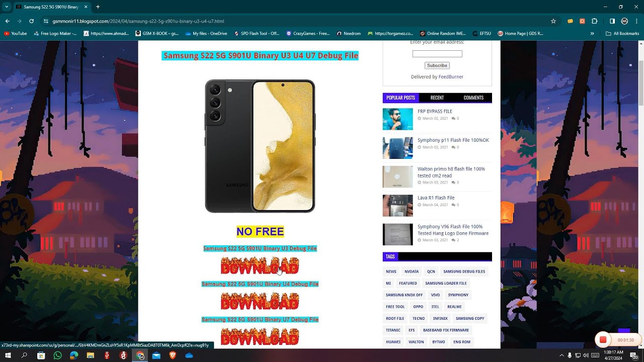Open the browser side panel
This screenshot has width=644, height=362.
[612, 21]
